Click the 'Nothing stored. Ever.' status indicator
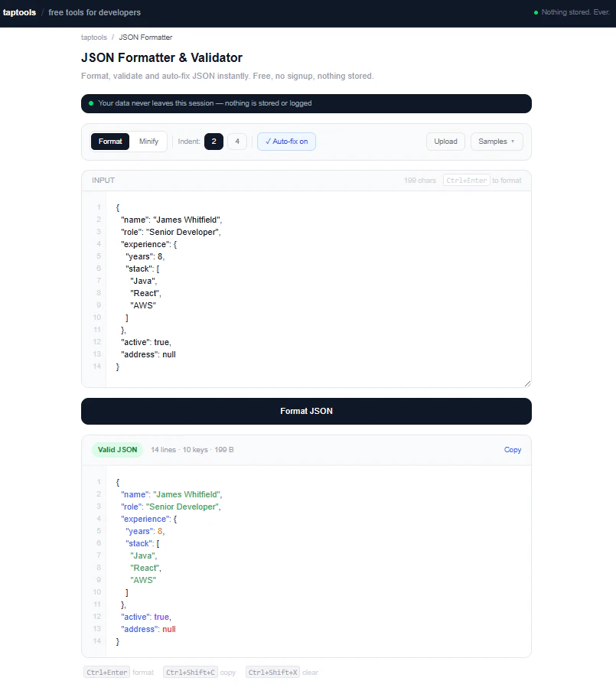This screenshot has width=616, height=694. click(570, 12)
